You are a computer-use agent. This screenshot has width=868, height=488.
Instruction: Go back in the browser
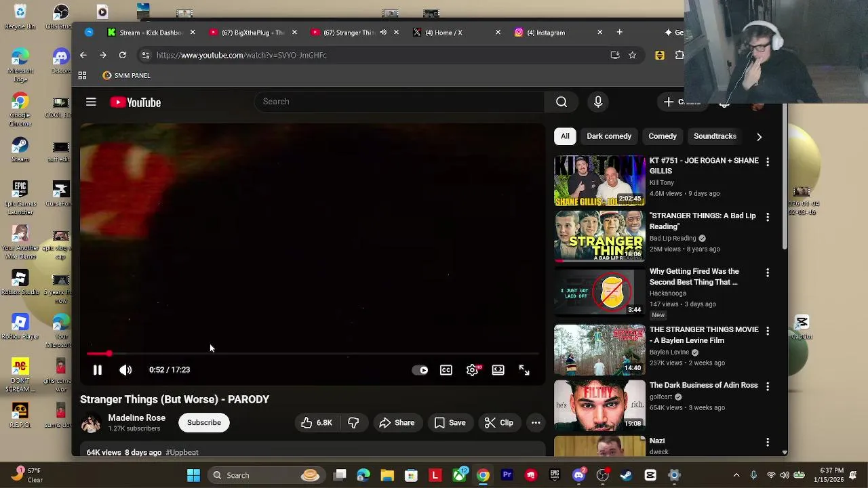(x=83, y=55)
